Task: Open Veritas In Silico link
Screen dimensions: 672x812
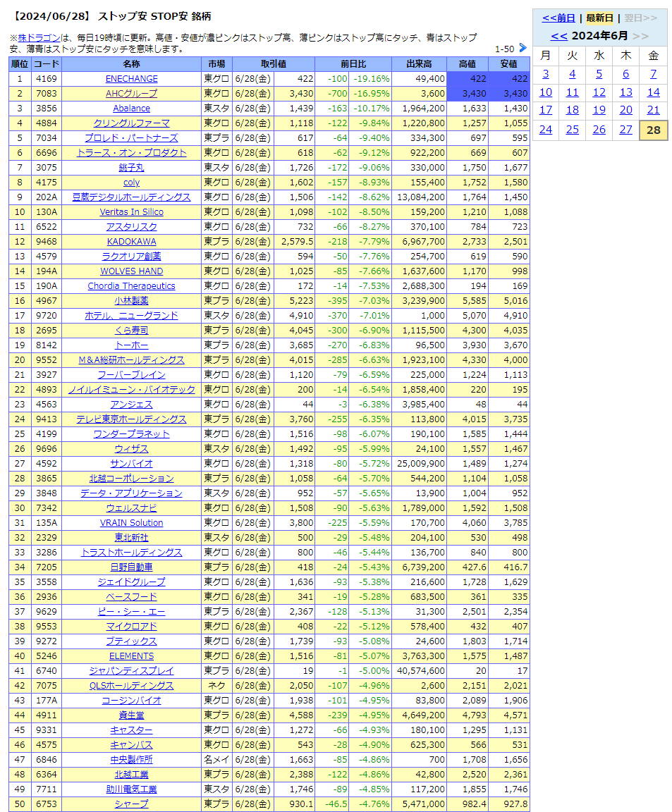Action: [132, 211]
